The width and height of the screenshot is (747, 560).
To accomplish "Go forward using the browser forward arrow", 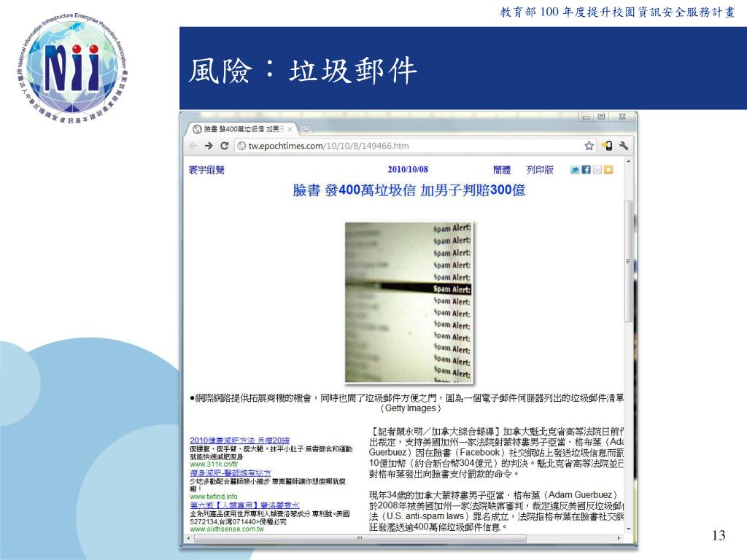I will [209, 146].
